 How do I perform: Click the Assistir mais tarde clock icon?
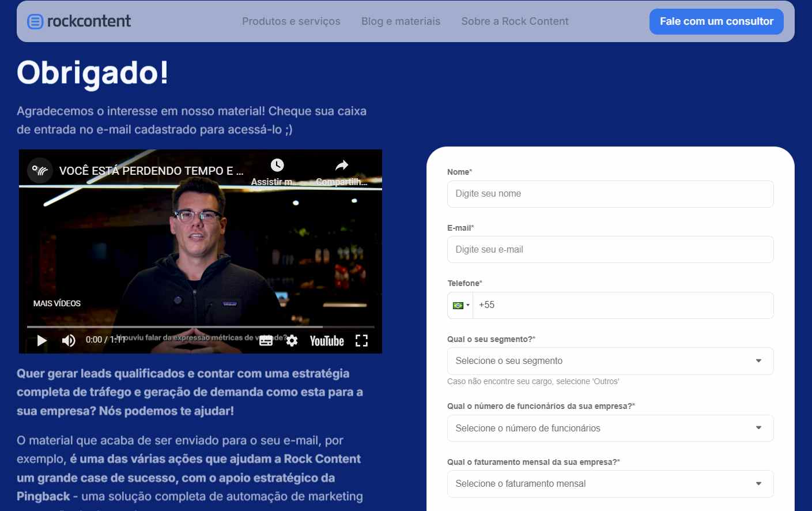[277, 166]
